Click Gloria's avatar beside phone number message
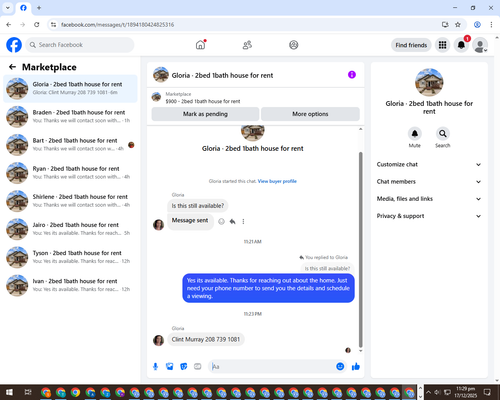The width and height of the screenshot is (500, 400). [158, 340]
